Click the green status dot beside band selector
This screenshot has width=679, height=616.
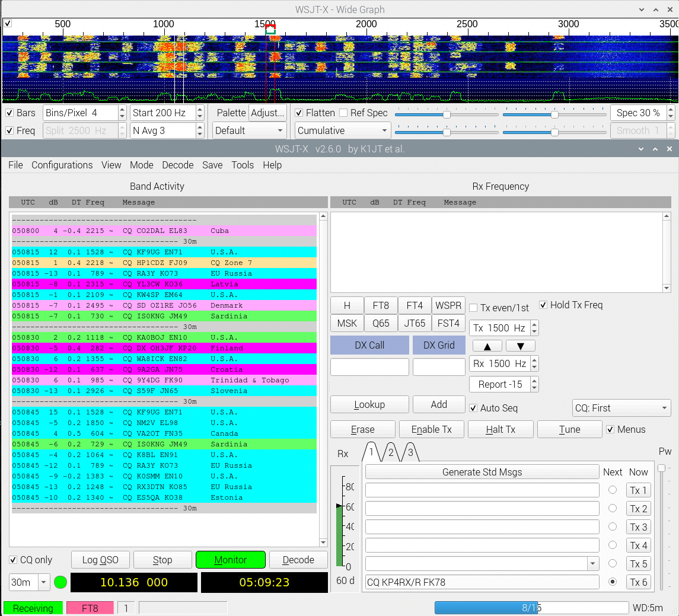click(x=60, y=582)
